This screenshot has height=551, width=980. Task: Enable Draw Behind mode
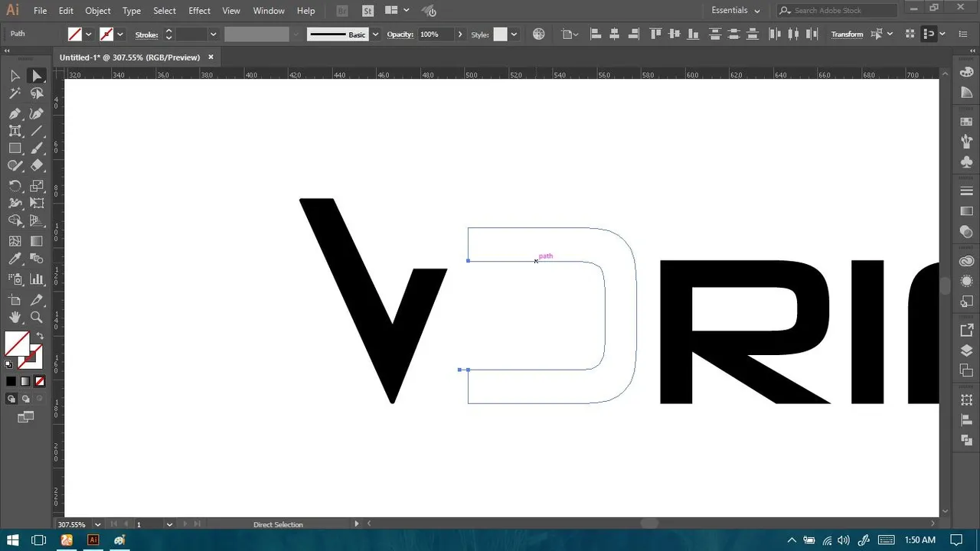tap(25, 399)
